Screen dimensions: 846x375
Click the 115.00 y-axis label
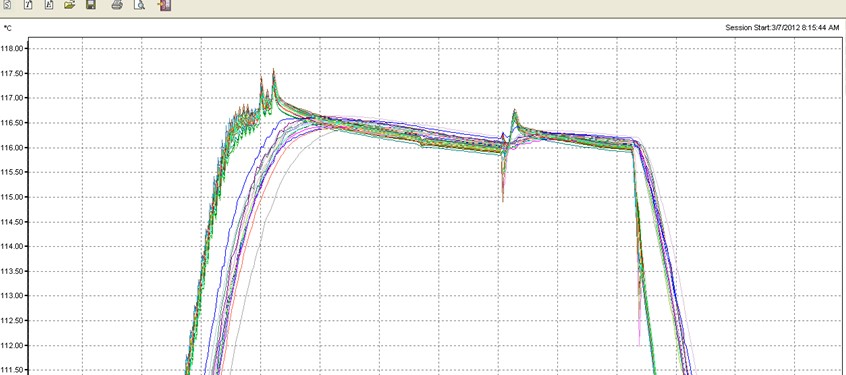click(14, 197)
